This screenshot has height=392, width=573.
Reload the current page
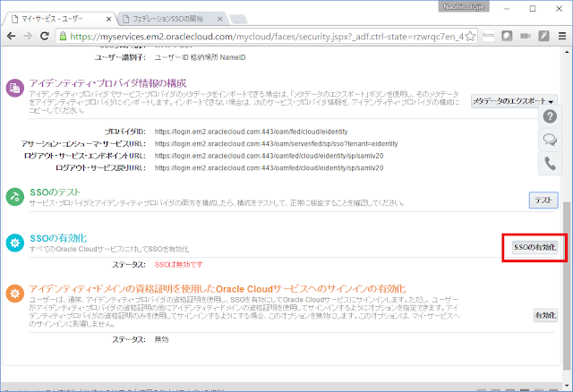click(x=45, y=36)
